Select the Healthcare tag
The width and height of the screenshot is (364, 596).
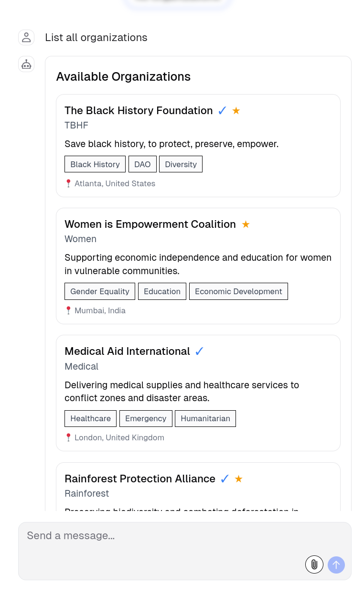point(90,419)
